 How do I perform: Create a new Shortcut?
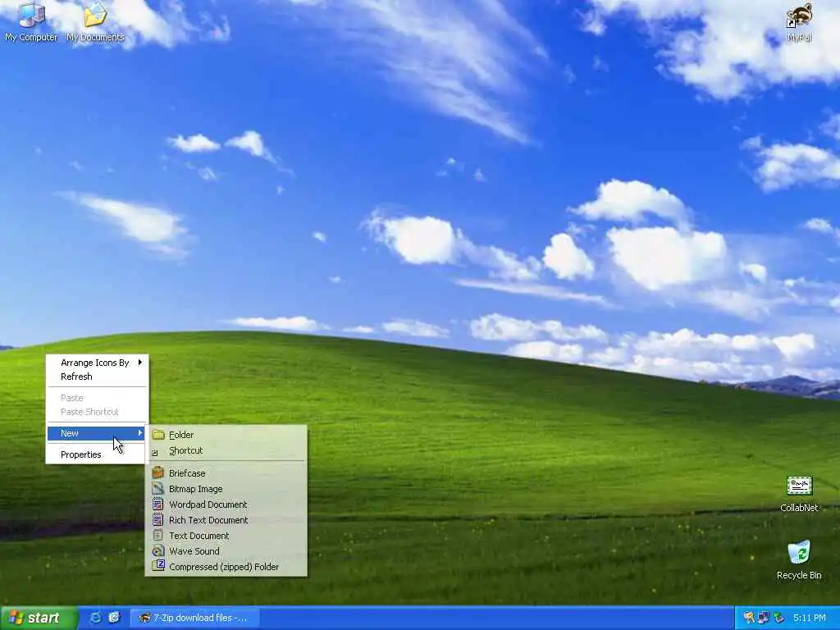point(226,450)
